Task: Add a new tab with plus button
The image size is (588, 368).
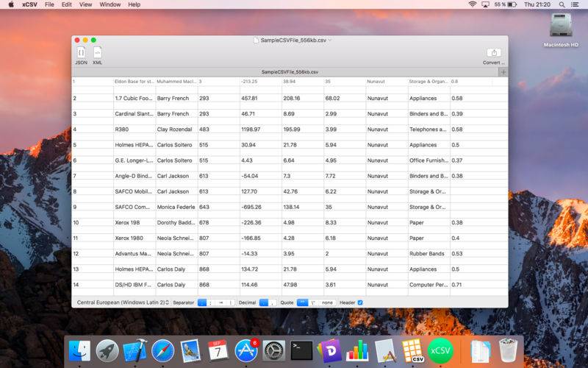Action: [503, 72]
